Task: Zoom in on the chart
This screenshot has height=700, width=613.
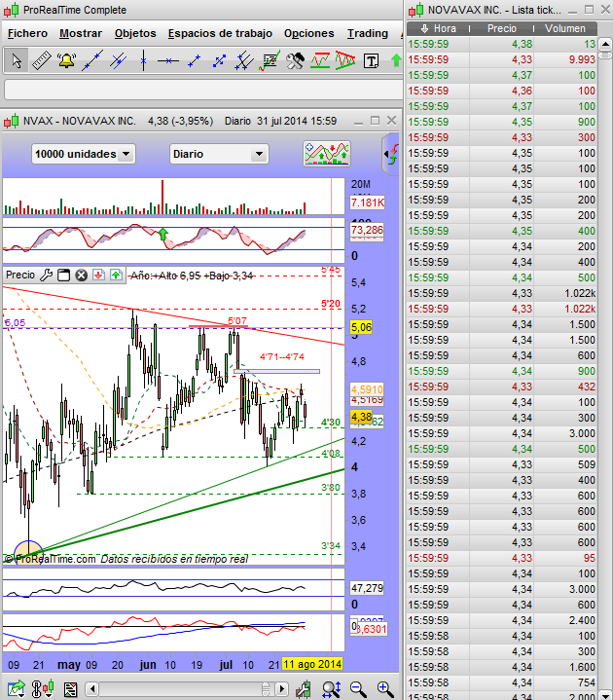Action: pyautogui.click(x=385, y=689)
